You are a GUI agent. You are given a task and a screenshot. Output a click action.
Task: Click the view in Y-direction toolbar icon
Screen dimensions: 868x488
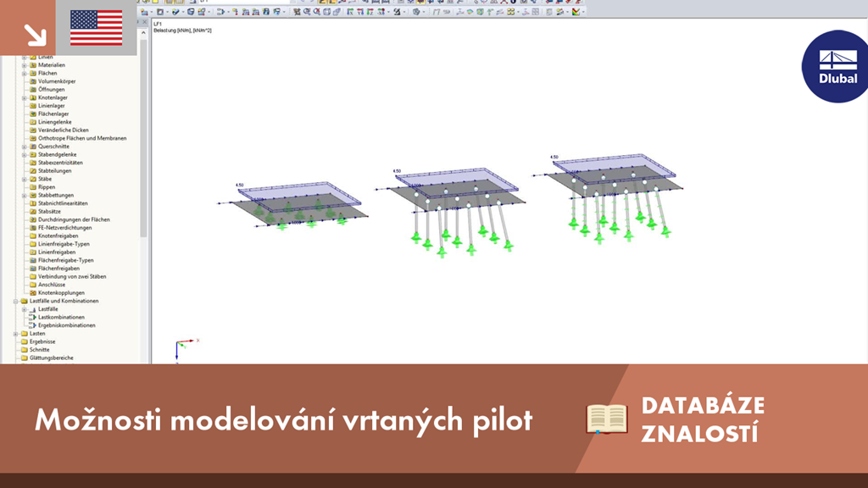point(360,12)
